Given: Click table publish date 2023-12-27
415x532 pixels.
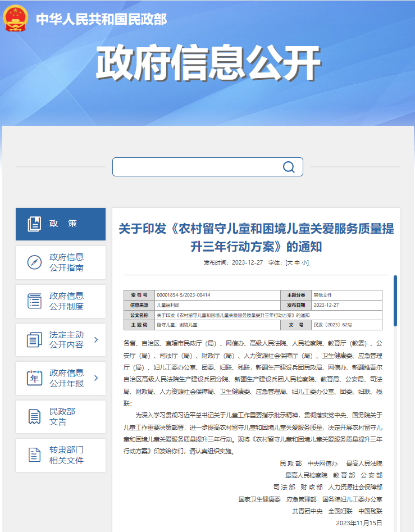Looking at the screenshot, I should 326,305.
